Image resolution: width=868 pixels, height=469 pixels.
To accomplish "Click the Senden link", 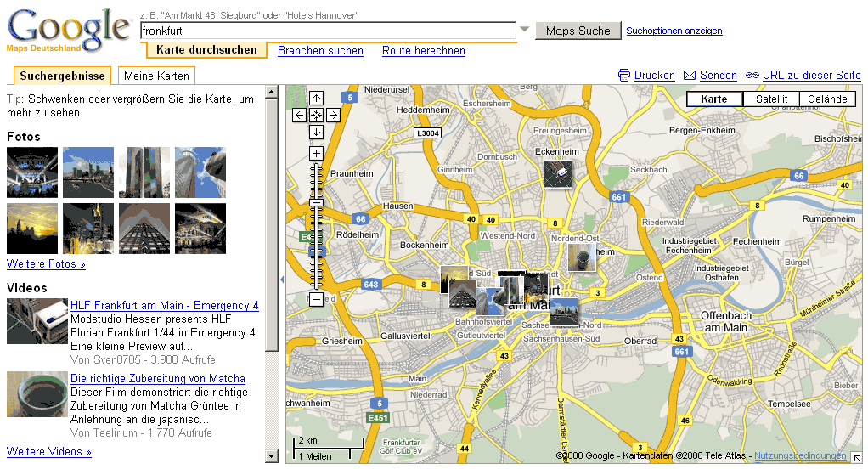I will click(718, 76).
